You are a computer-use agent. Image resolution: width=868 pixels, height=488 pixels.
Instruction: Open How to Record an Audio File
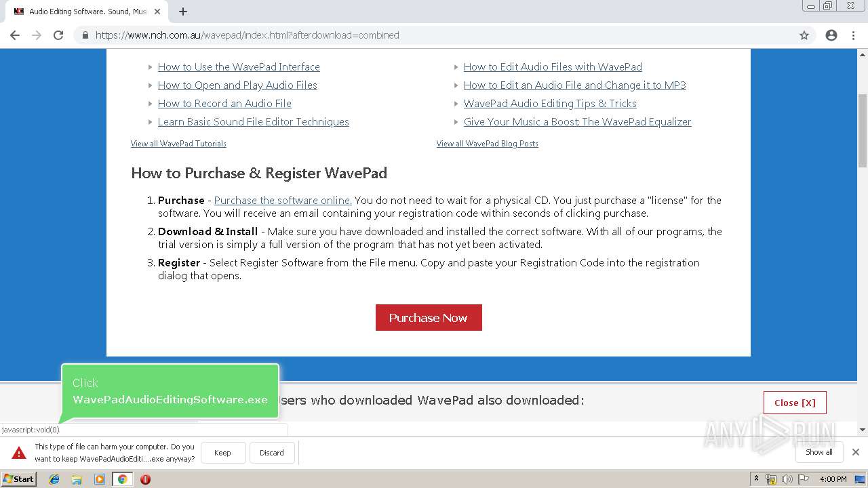point(224,104)
